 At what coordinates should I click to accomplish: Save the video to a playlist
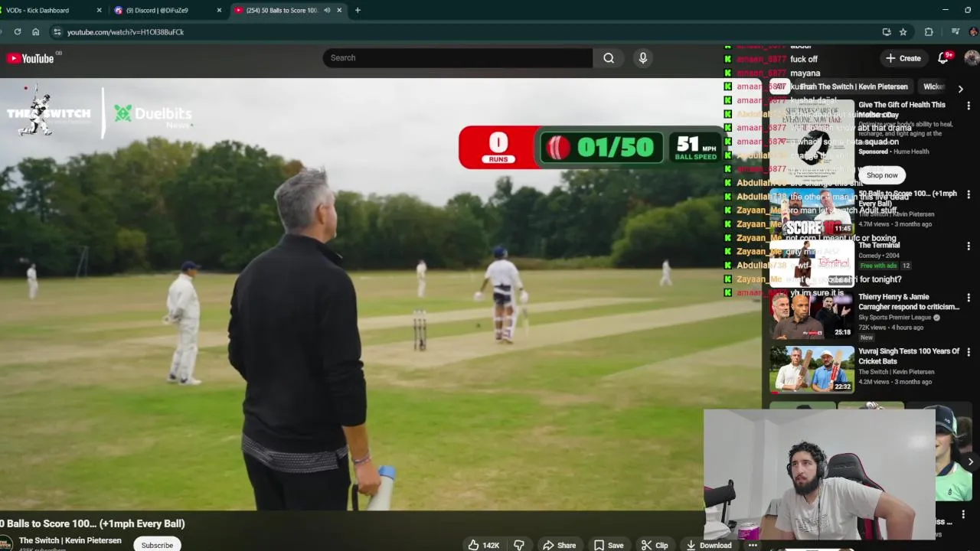click(x=609, y=545)
